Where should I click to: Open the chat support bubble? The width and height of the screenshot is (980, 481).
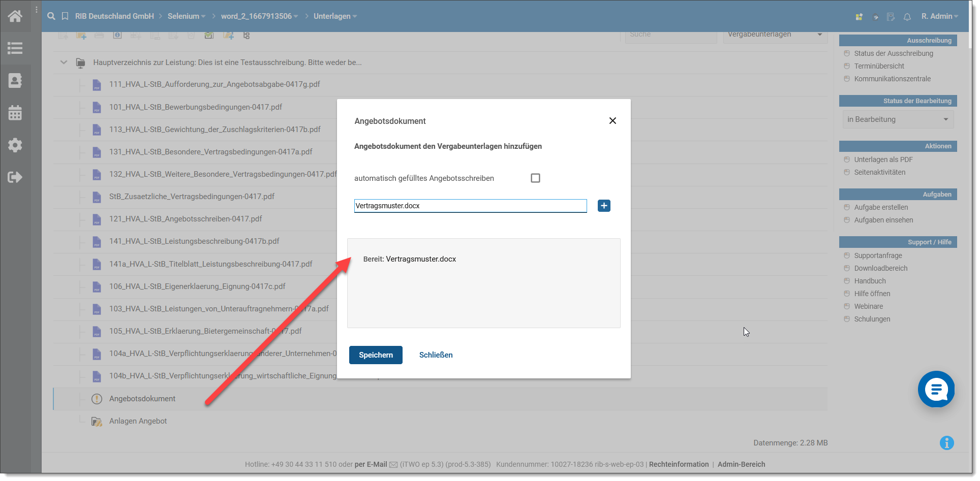(936, 389)
